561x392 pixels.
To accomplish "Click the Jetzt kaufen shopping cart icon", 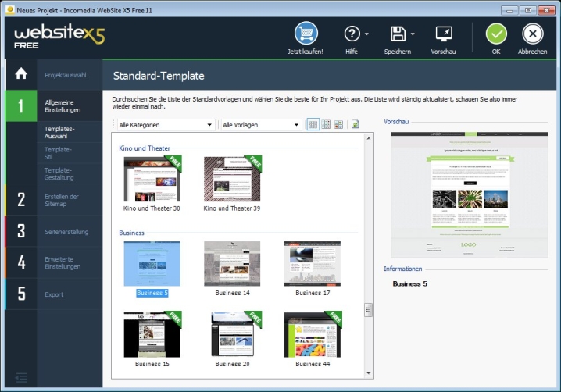I will (x=306, y=34).
